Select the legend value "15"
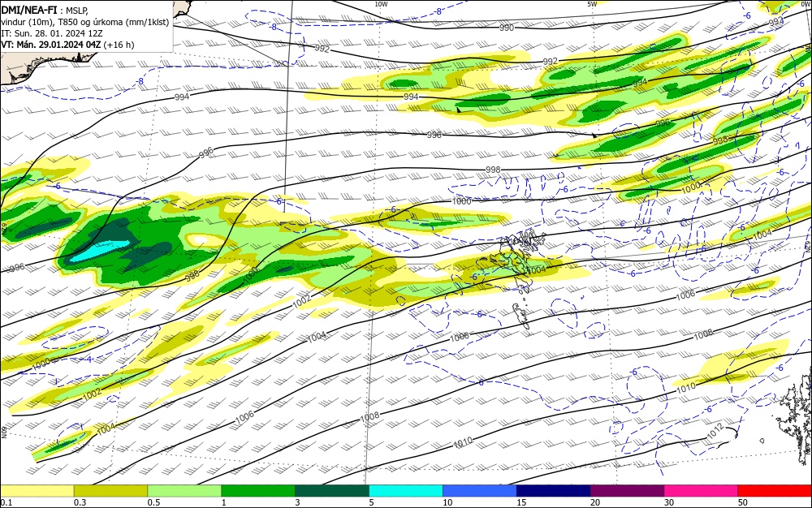Viewport: 812px width, 508px height. (521, 502)
